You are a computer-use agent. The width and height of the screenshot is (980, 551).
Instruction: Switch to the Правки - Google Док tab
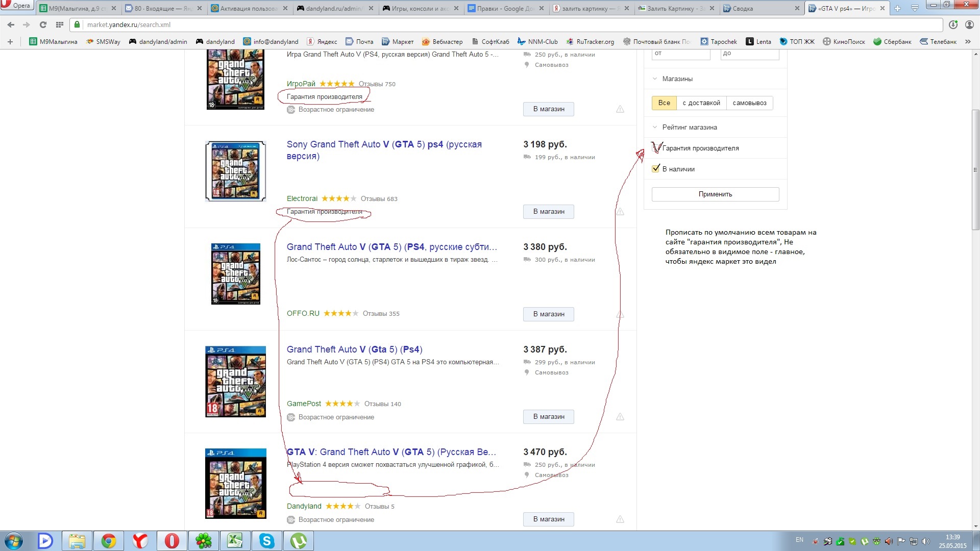pyautogui.click(x=505, y=8)
